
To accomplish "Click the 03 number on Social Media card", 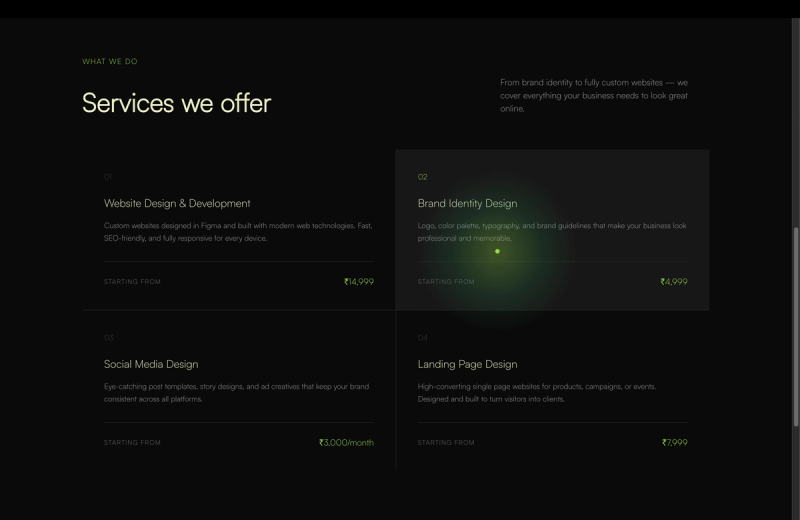I will click(109, 338).
